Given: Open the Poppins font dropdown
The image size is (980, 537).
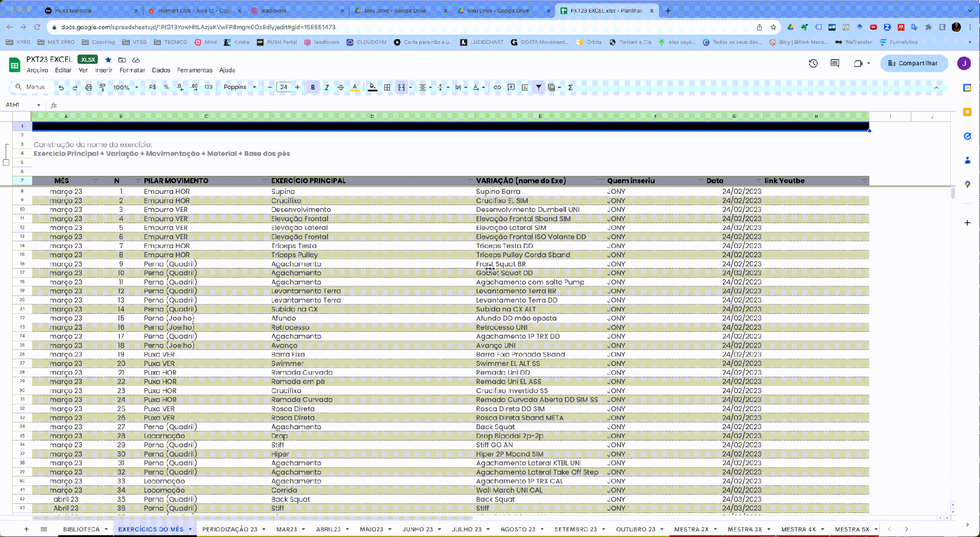Looking at the screenshot, I should tap(239, 87).
